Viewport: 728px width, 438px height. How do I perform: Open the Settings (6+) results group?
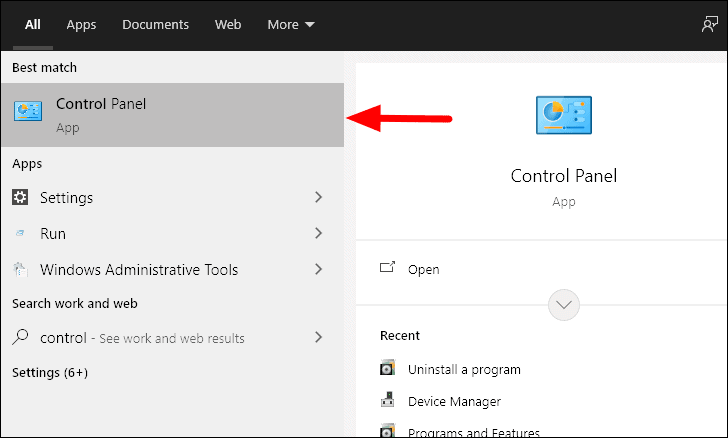50,373
